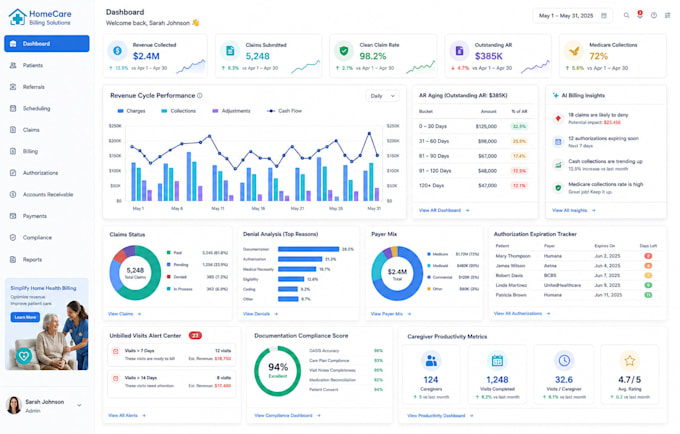Open the View Compliance Dashboard link
Screen dimensions: 680x434
tap(287, 415)
